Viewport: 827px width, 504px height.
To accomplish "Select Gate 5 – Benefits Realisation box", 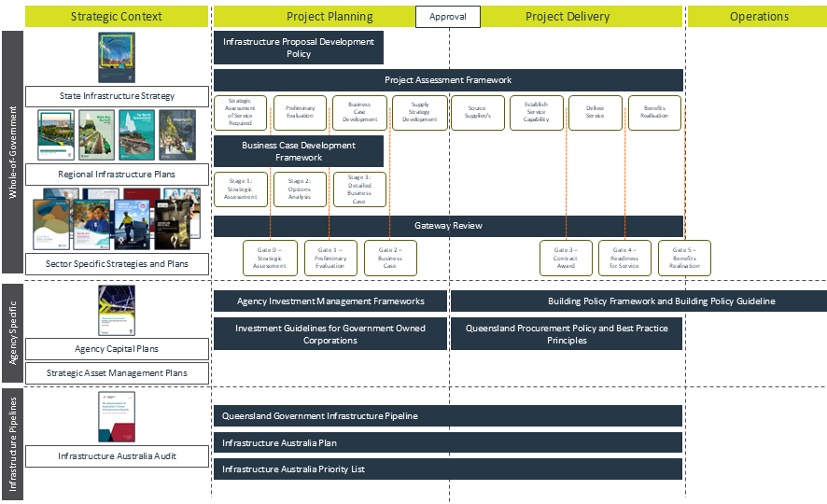I will pyautogui.click(x=684, y=259).
